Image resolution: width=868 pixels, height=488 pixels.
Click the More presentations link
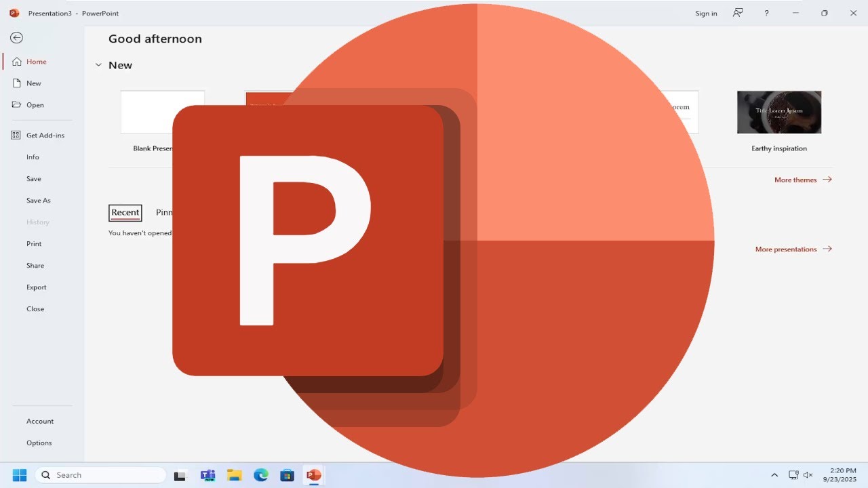tap(793, 249)
